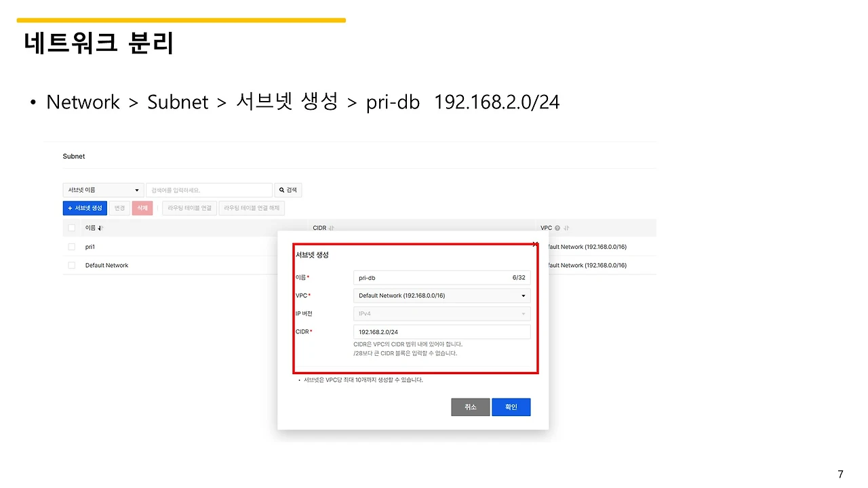
Task: Sort the table by the VPC column icon
Action: pyautogui.click(x=566, y=228)
